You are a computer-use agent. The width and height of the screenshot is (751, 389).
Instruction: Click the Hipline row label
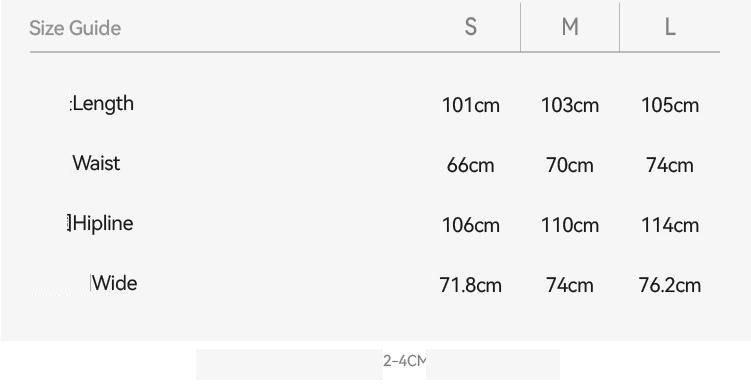[103, 224]
